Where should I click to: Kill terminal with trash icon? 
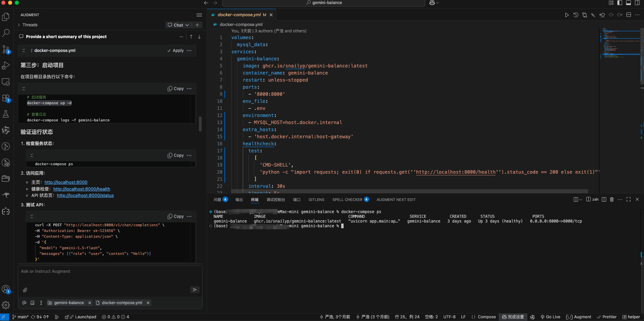[612, 199]
